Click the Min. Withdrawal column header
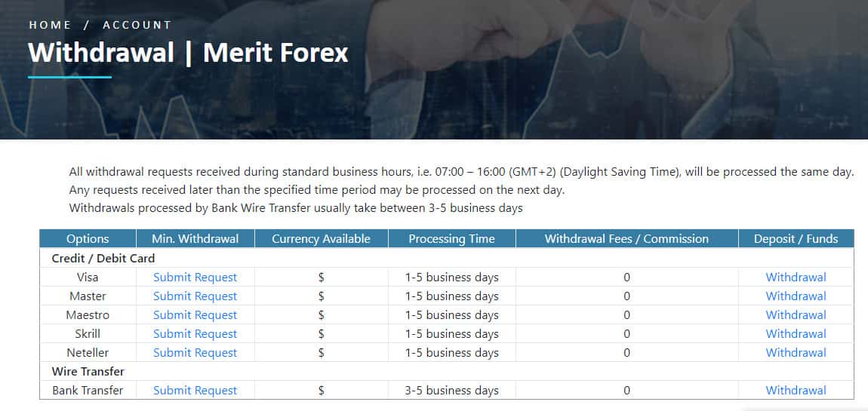The width and height of the screenshot is (868, 411). (x=195, y=239)
